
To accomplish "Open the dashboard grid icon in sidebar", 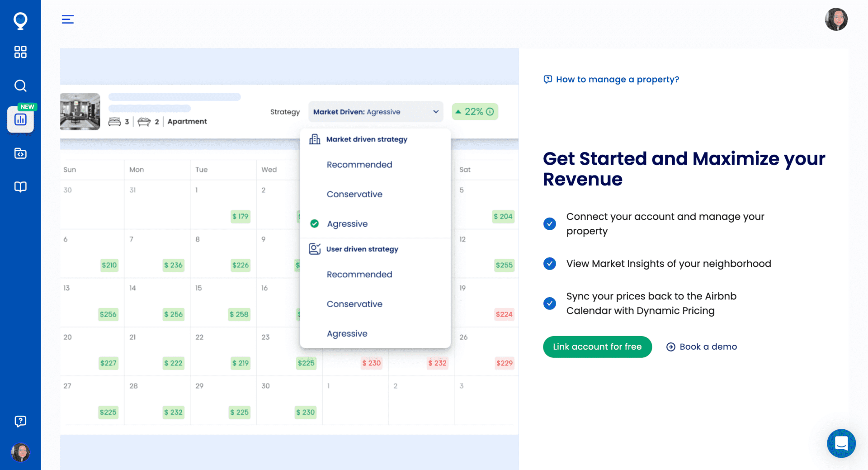I will coord(20,52).
